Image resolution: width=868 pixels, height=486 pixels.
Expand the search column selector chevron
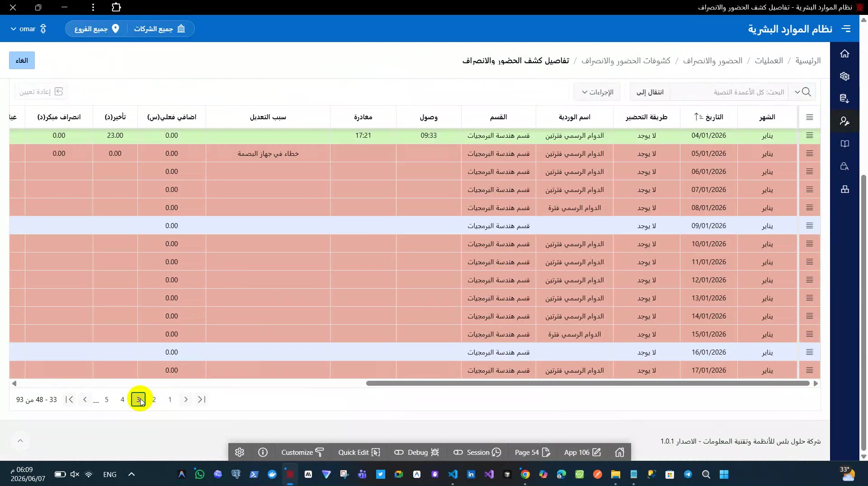pyautogui.click(x=797, y=92)
